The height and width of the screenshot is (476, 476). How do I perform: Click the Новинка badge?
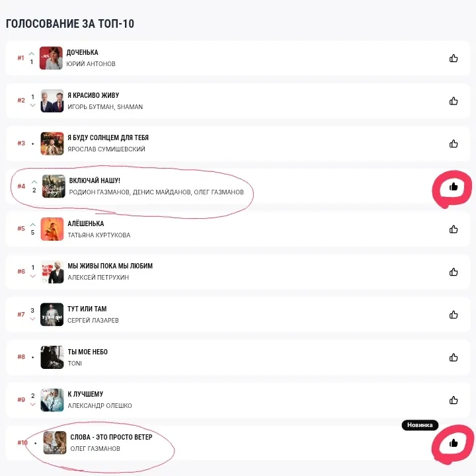pos(420,425)
